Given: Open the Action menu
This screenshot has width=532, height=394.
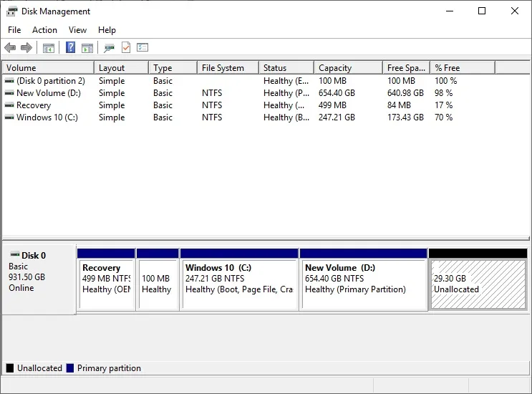Looking at the screenshot, I should coord(44,30).
